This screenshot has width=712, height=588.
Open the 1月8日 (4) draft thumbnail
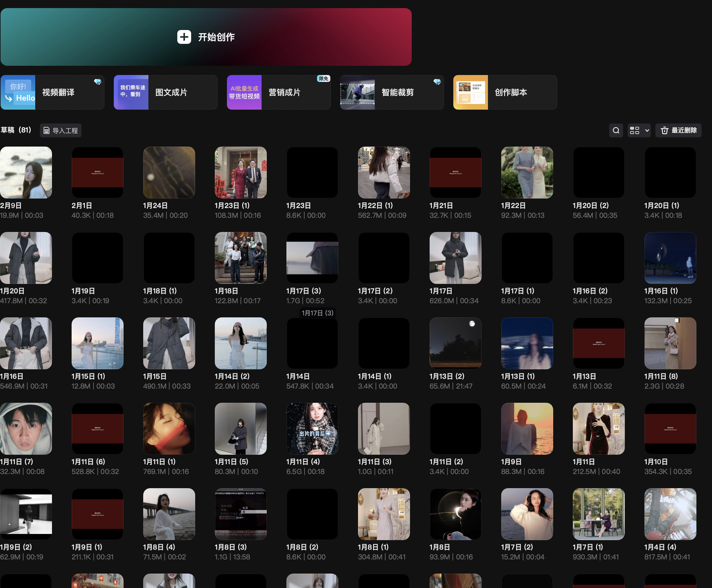coord(169,514)
